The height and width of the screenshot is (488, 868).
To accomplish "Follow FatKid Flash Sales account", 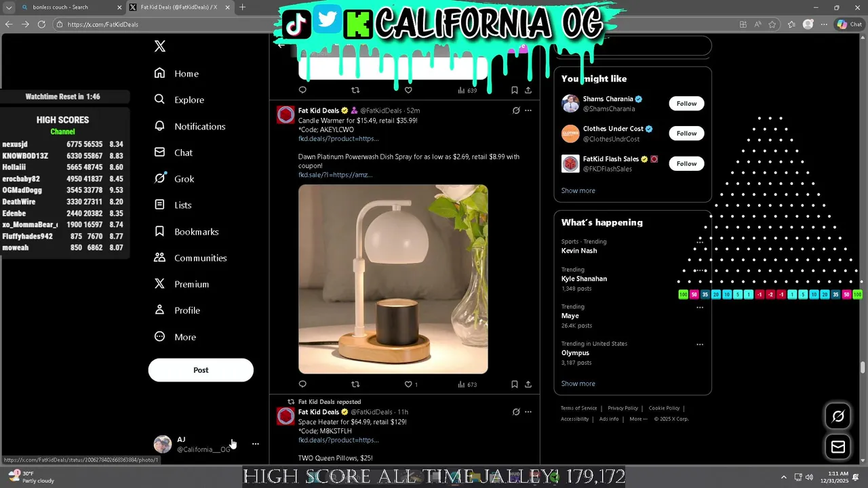I will pyautogui.click(x=686, y=163).
